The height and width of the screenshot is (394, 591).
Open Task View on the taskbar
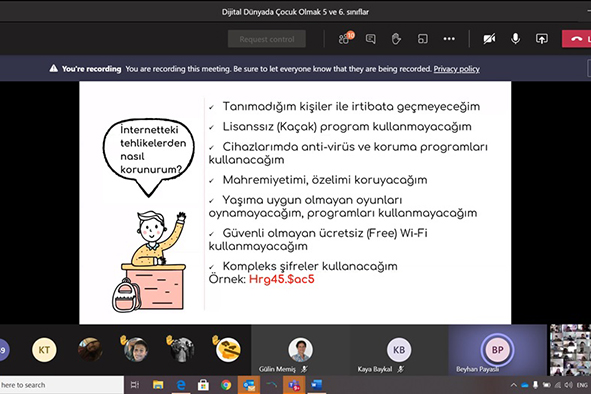click(135, 385)
